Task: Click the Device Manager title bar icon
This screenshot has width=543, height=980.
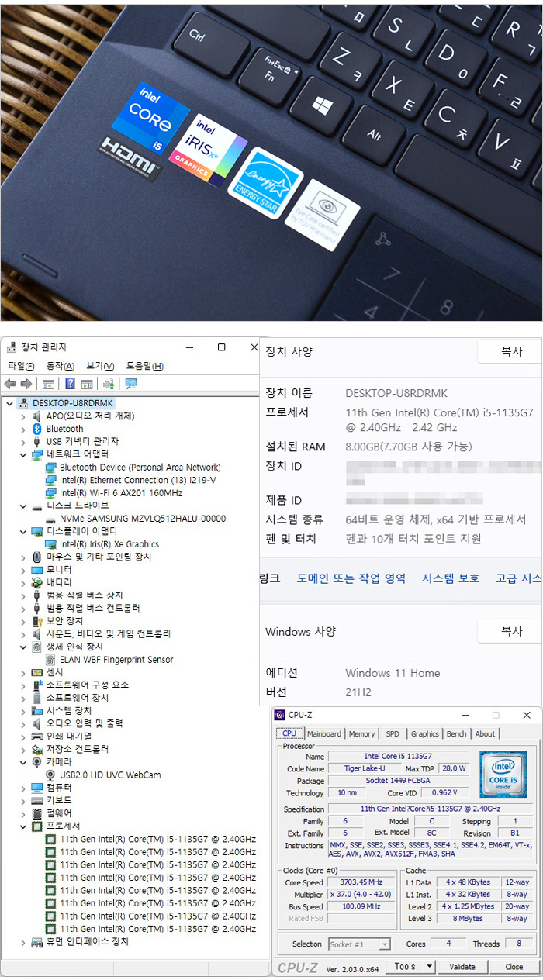Action: point(12,347)
